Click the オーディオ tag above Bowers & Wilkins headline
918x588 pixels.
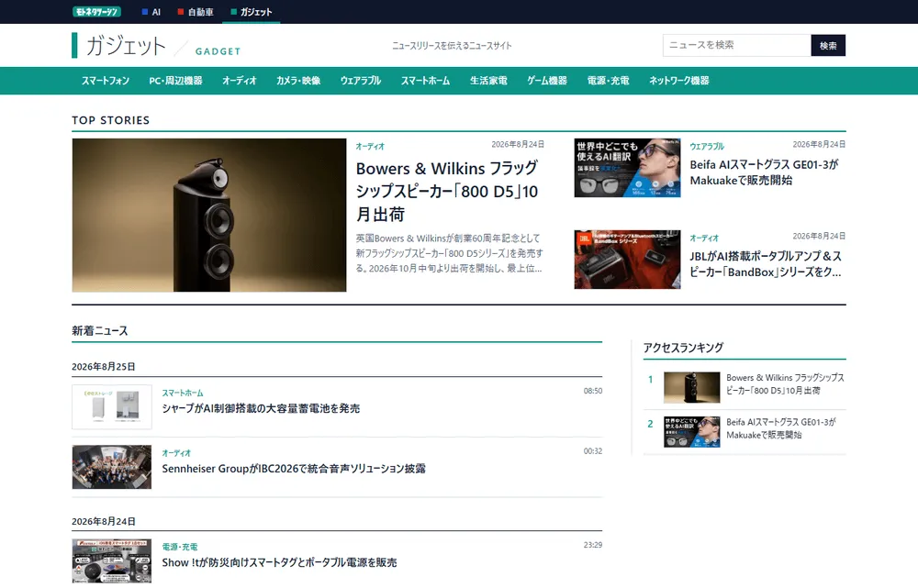click(x=370, y=146)
